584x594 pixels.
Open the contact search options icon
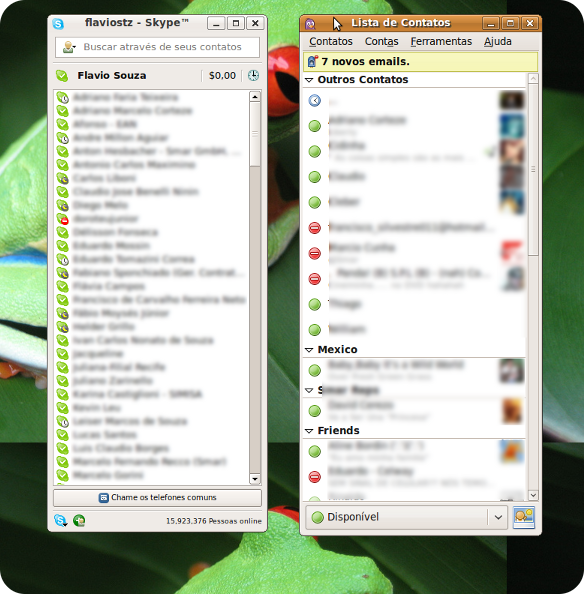tap(69, 47)
